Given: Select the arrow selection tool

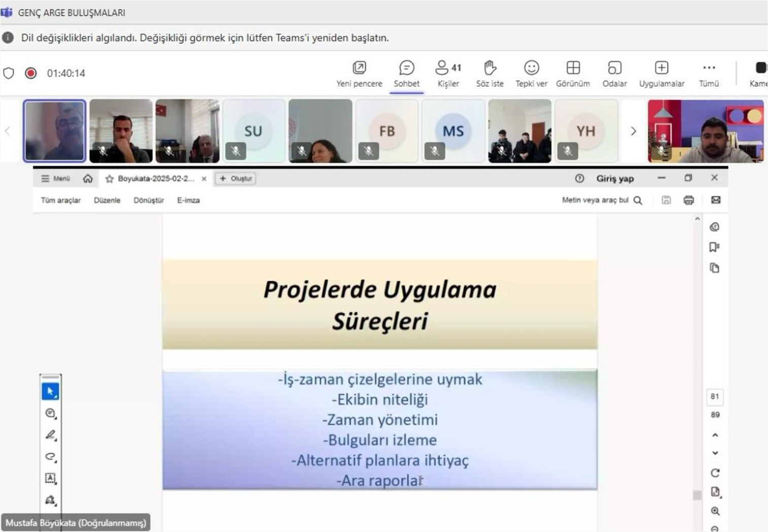Looking at the screenshot, I should pos(50,392).
